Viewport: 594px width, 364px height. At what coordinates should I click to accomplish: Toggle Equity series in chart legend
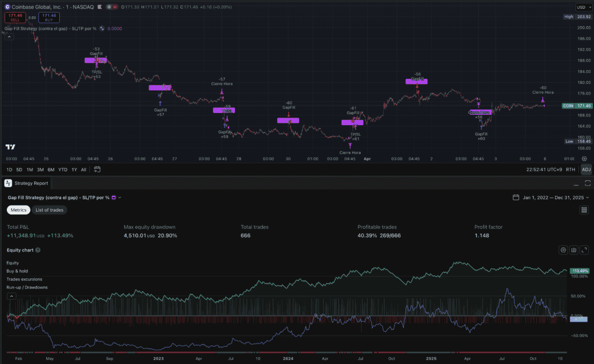tap(13, 263)
